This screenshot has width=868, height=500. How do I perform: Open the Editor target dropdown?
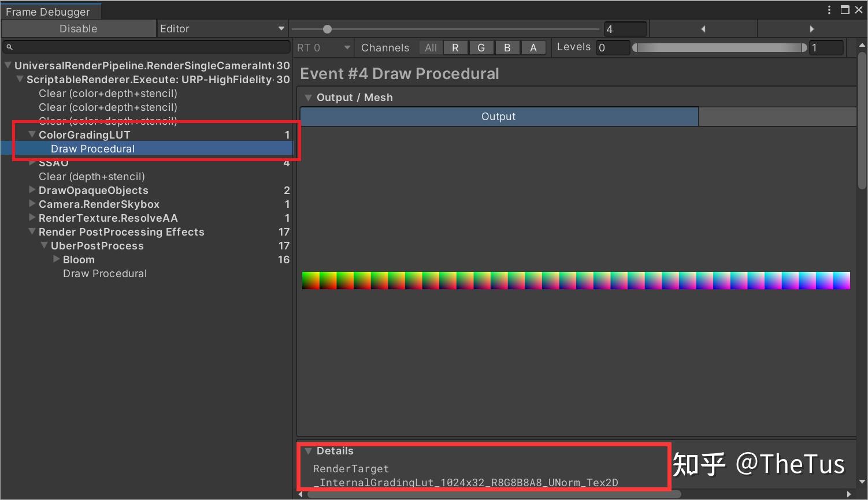click(222, 28)
